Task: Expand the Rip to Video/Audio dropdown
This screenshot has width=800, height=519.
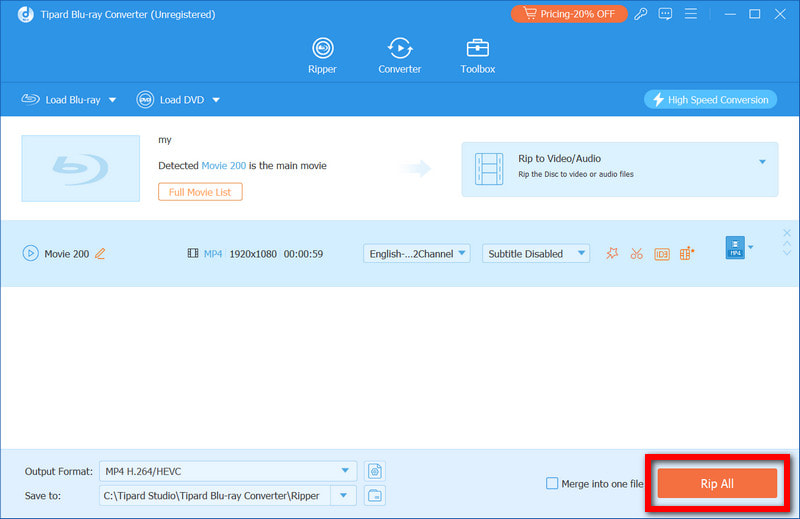Action: coord(762,162)
